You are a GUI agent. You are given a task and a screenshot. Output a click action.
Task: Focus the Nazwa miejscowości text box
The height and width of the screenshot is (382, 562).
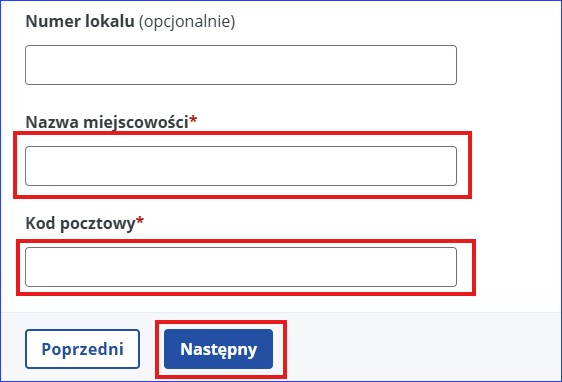(241, 166)
